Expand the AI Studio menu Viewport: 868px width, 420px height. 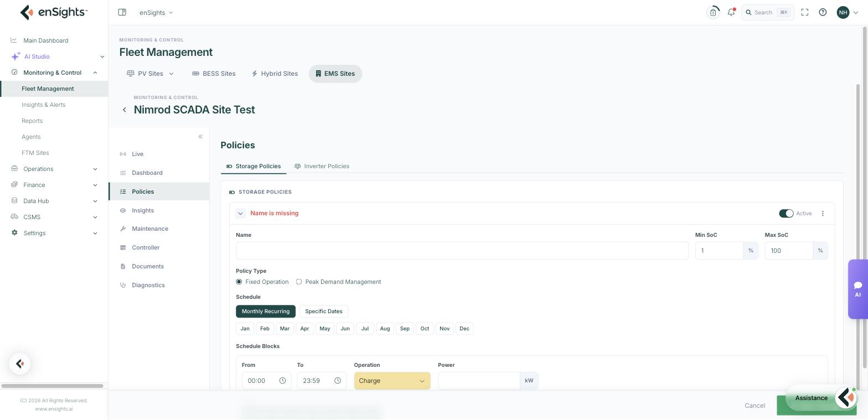point(102,56)
